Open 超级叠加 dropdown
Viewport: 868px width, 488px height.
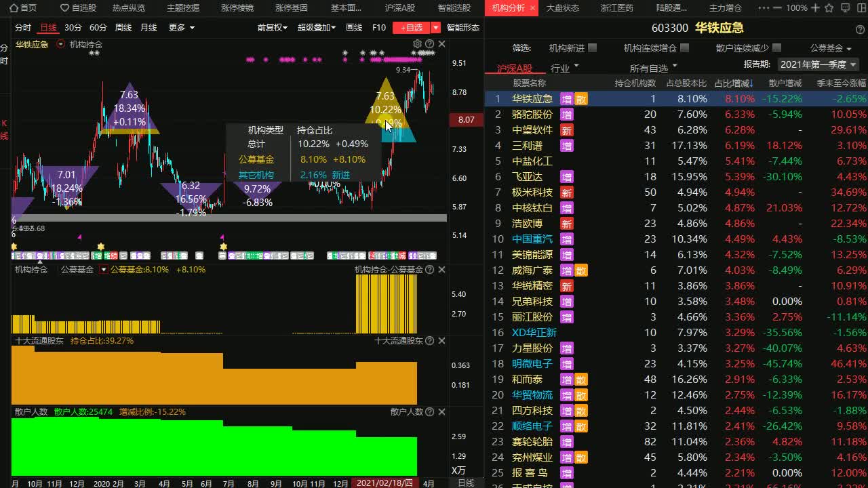317,28
